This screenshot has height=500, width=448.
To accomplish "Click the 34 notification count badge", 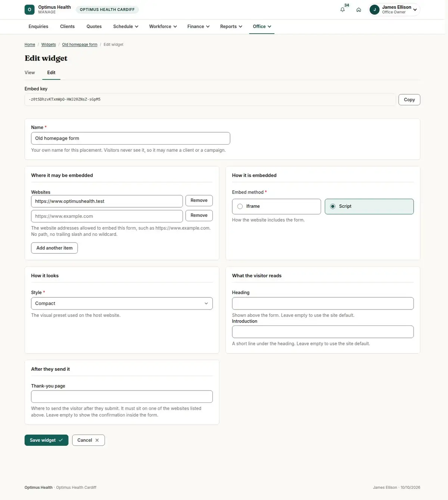I will pos(347,5).
